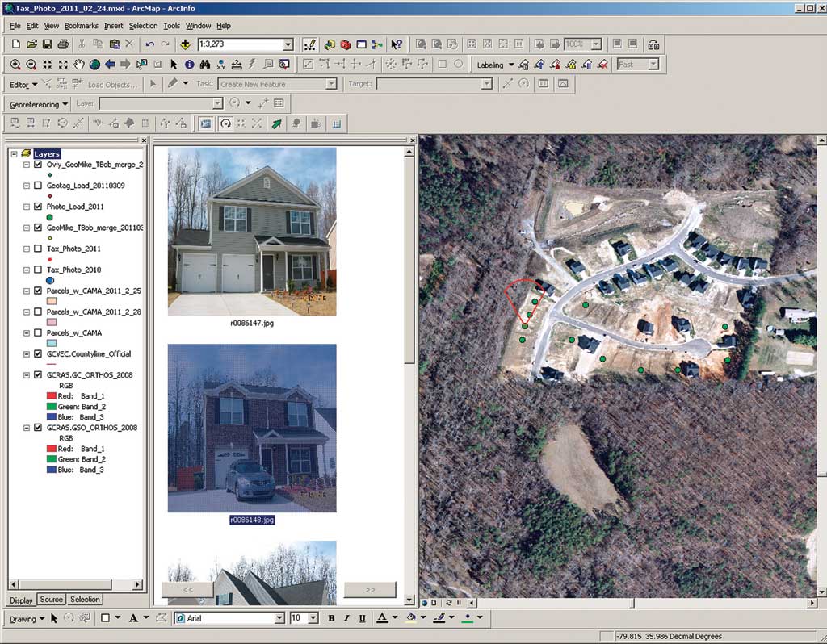Uncheck the GCRAS.GC_ORTHOS_2008 layer
Screen dimensions: 827x644
click(x=38, y=375)
